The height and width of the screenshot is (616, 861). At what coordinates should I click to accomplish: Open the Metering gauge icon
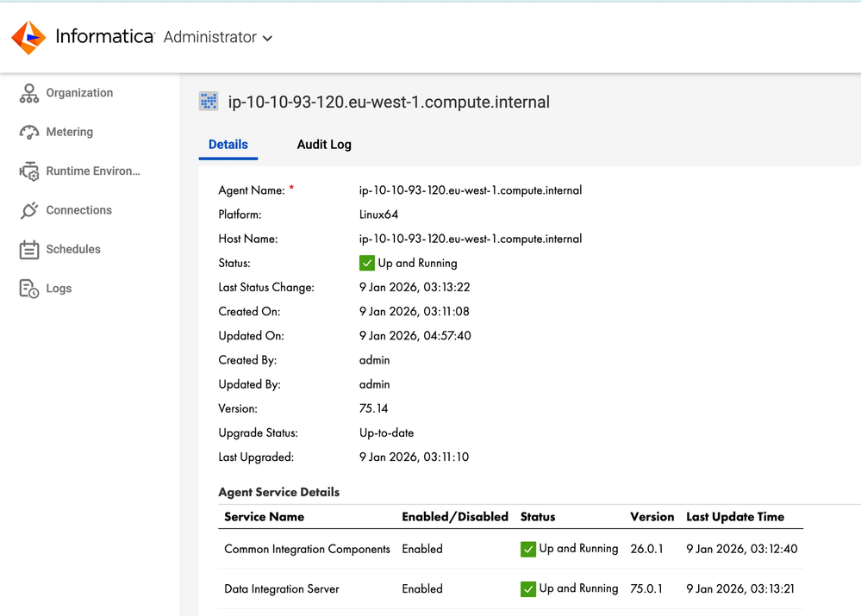29,133
